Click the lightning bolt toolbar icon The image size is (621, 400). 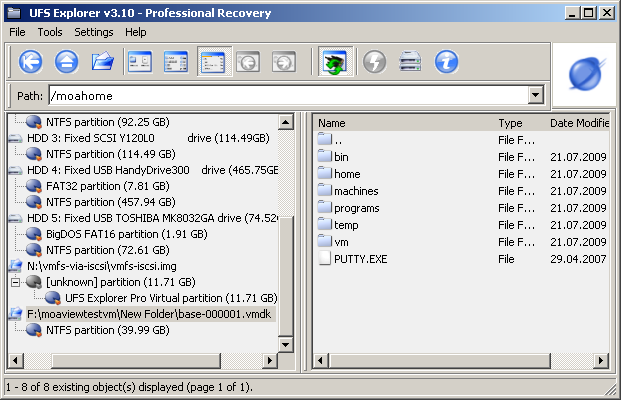click(374, 62)
